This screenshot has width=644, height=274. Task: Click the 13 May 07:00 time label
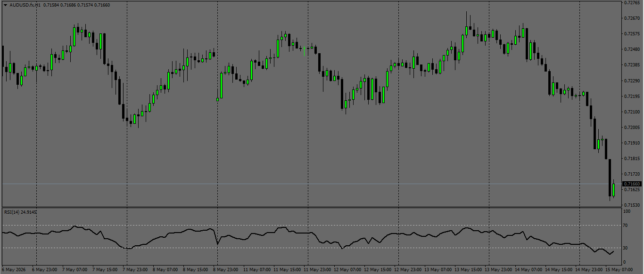(438, 270)
